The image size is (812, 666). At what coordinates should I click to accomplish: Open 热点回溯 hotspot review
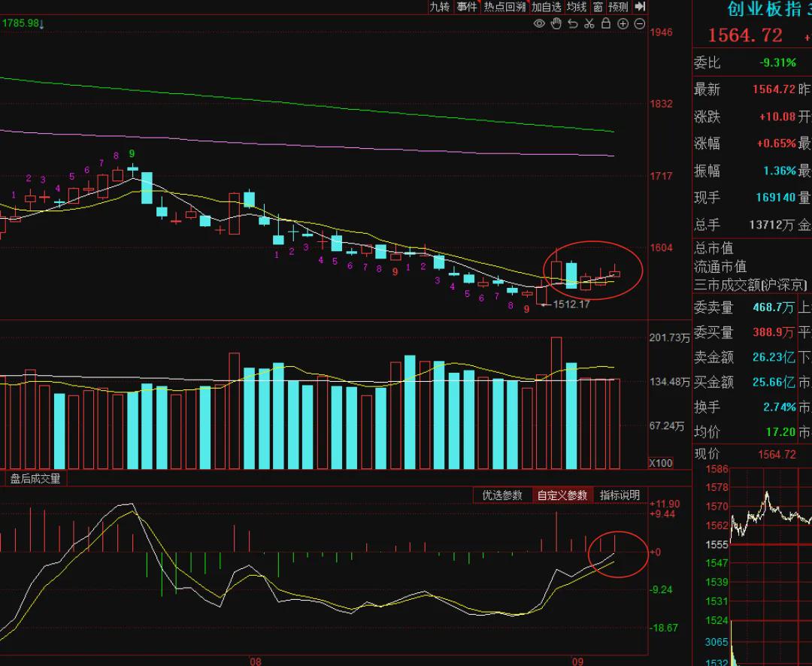(x=504, y=7)
